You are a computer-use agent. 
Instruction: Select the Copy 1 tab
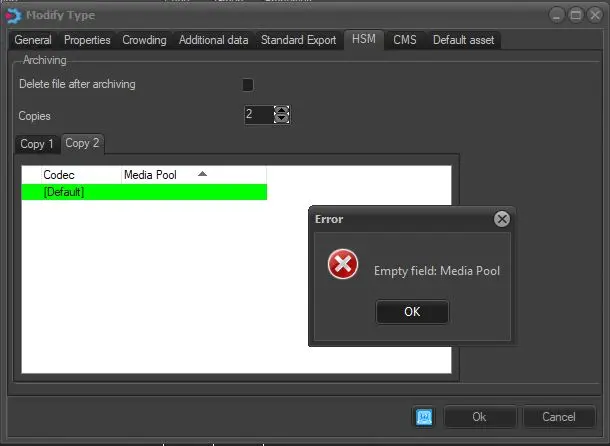coord(38,144)
